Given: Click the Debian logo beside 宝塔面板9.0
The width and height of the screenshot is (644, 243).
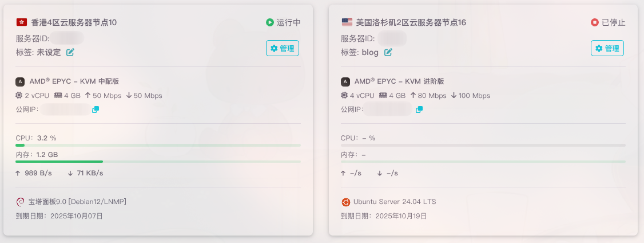Looking at the screenshot, I should tap(20, 202).
